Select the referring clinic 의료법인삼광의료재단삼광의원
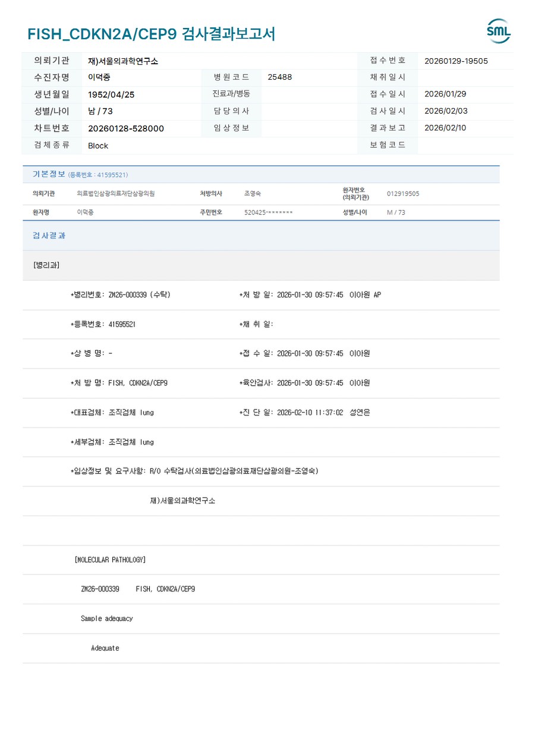This screenshot has width=535, height=756. point(115,194)
